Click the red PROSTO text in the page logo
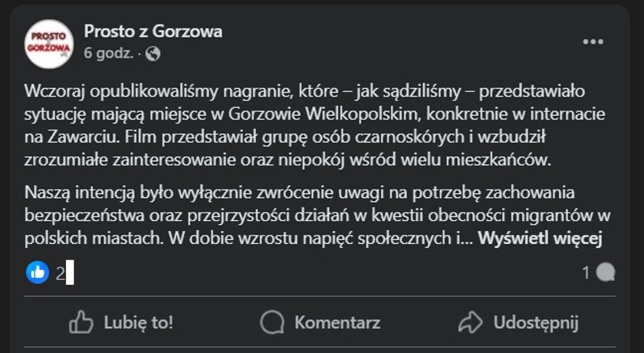Viewport: 644px width, 353px height. [x=49, y=36]
